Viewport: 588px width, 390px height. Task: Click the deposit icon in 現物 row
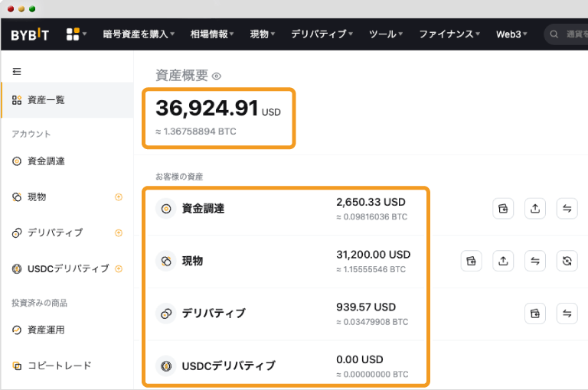point(471,261)
